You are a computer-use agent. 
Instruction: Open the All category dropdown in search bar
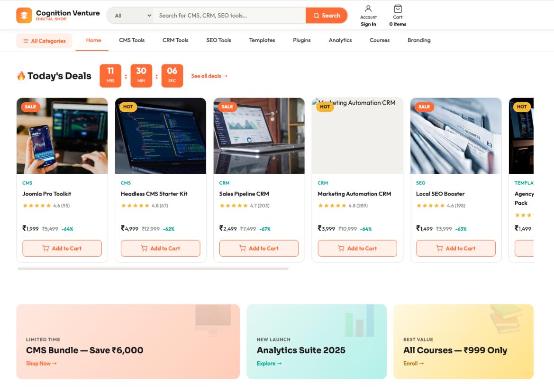click(x=131, y=15)
